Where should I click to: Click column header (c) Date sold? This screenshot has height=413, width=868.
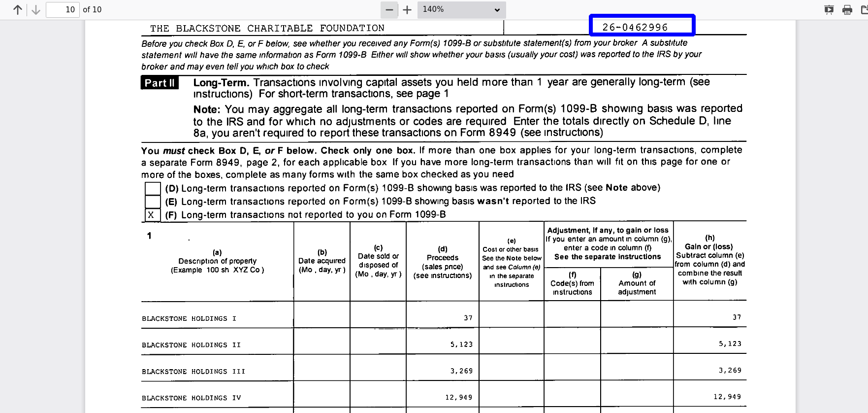pyautogui.click(x=378, y=261)
